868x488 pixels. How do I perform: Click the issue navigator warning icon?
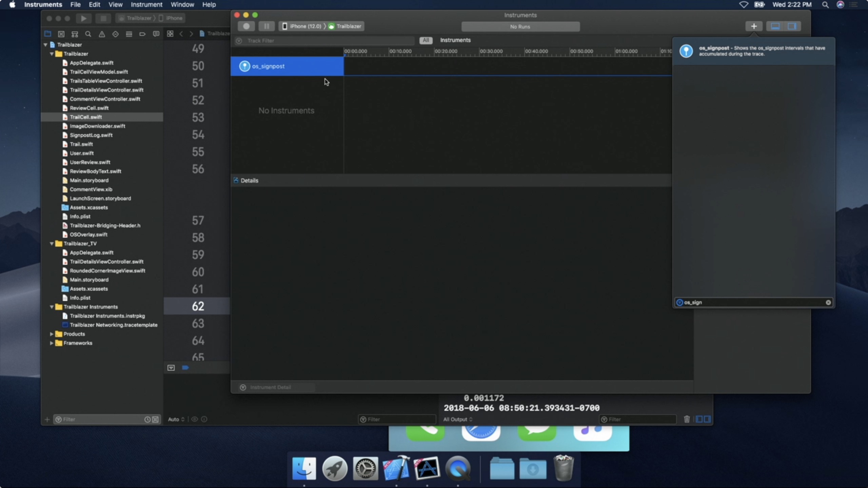click(102, 34)
